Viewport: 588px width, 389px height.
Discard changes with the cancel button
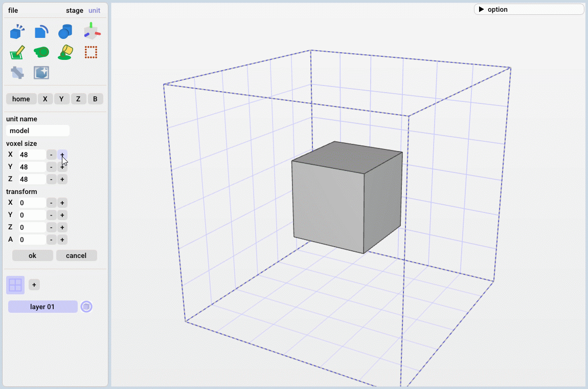[x=77, y=256]
